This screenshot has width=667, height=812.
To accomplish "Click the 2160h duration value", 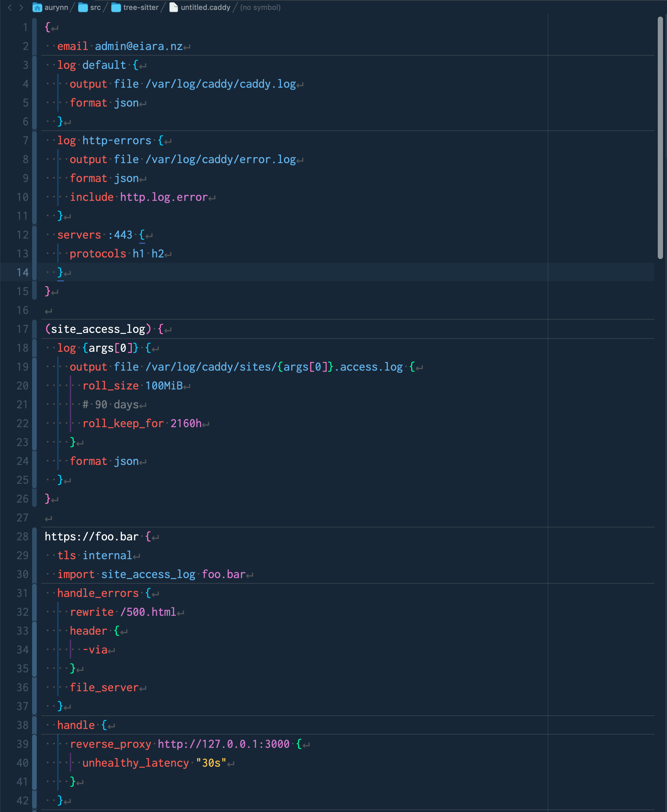I will tap(186, 423).
